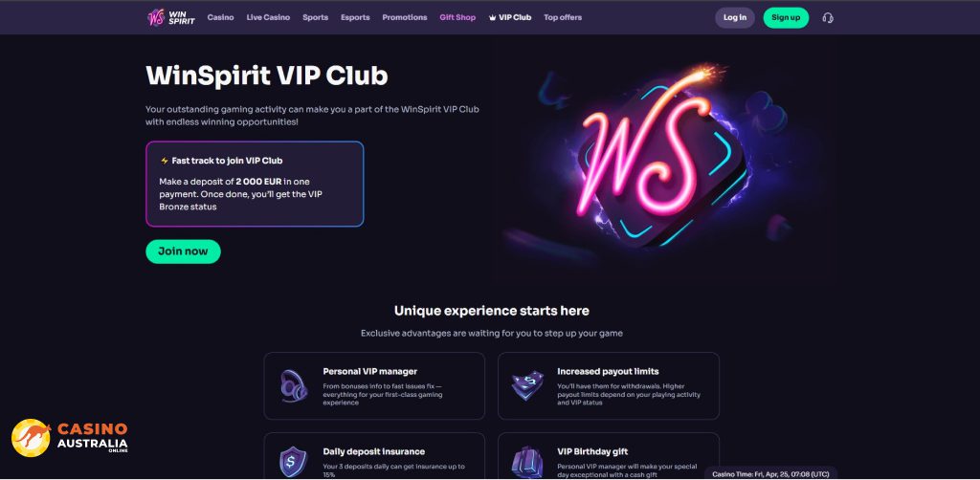The width and height of the screenshot is (980, 480).
Task: Go to Live Casino section
Action: tap(268, 17)
